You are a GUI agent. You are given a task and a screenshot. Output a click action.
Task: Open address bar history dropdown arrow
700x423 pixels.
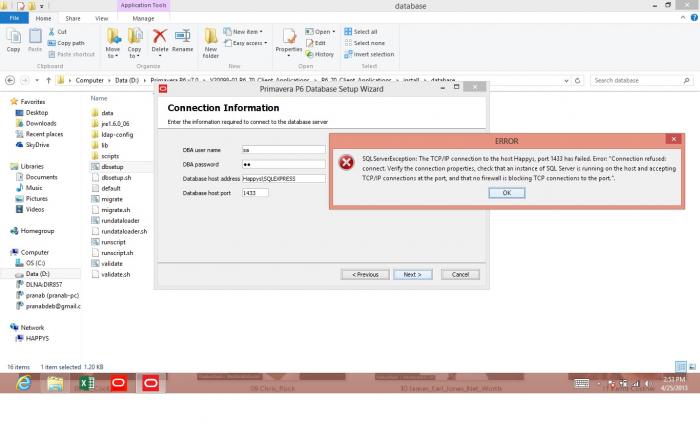pos(566,81)
